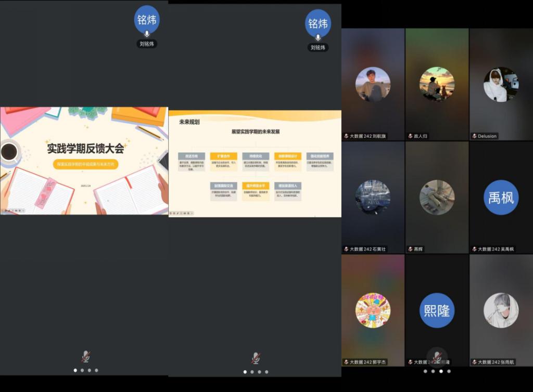
Task: Tap the anime avatar of 张雨航
Action: [x=501, y=310]
